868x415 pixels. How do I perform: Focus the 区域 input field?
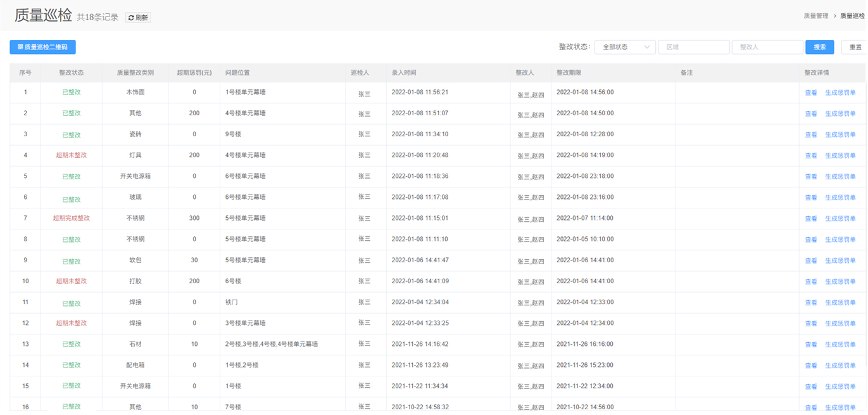[694, 47]
